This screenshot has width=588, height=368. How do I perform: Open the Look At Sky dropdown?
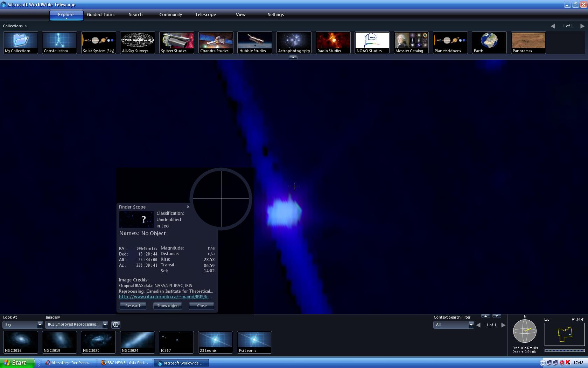(23, 325)
